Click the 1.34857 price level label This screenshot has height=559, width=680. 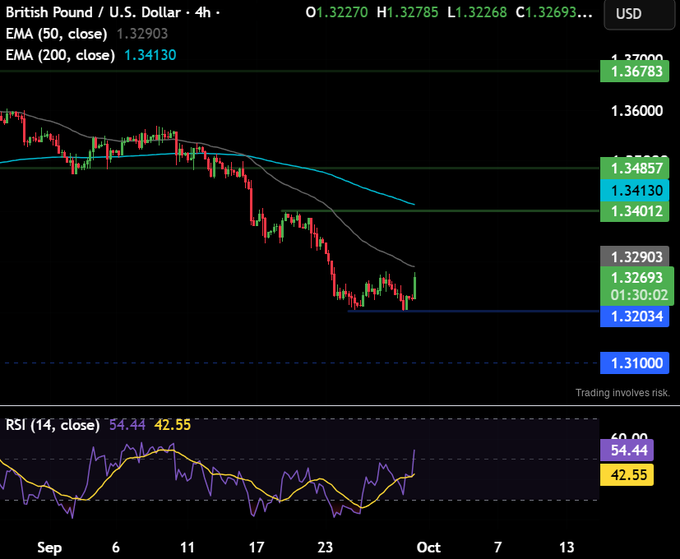pos(634,168)
